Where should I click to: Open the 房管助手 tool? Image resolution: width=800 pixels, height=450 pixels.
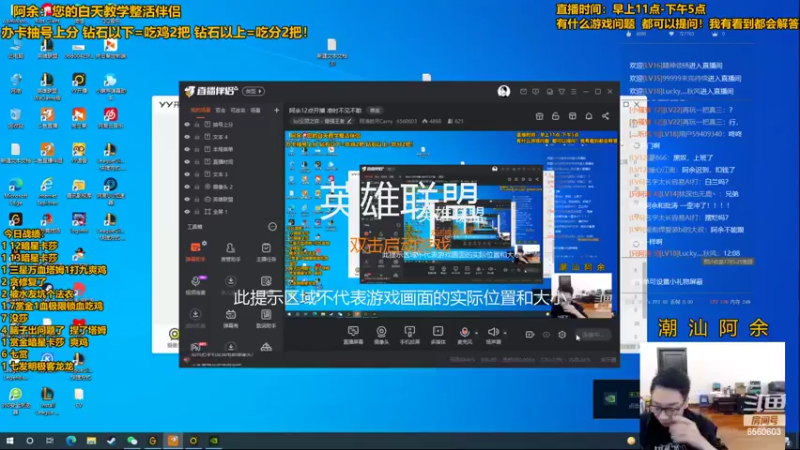tap(231, 252)
